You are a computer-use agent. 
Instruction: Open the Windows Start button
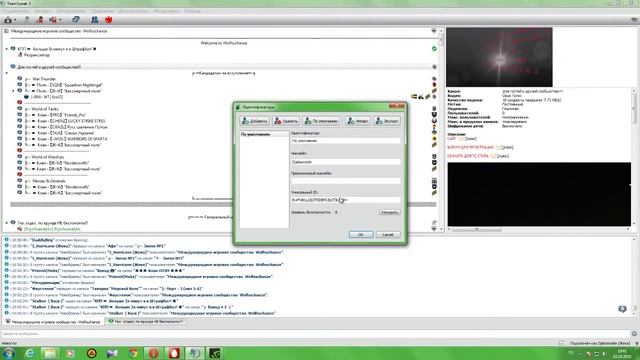8,353
